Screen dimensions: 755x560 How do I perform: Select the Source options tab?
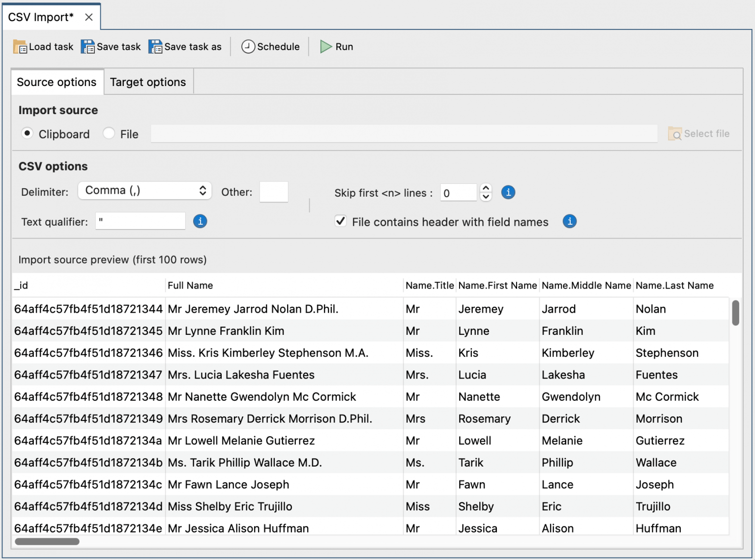point(57,82)
